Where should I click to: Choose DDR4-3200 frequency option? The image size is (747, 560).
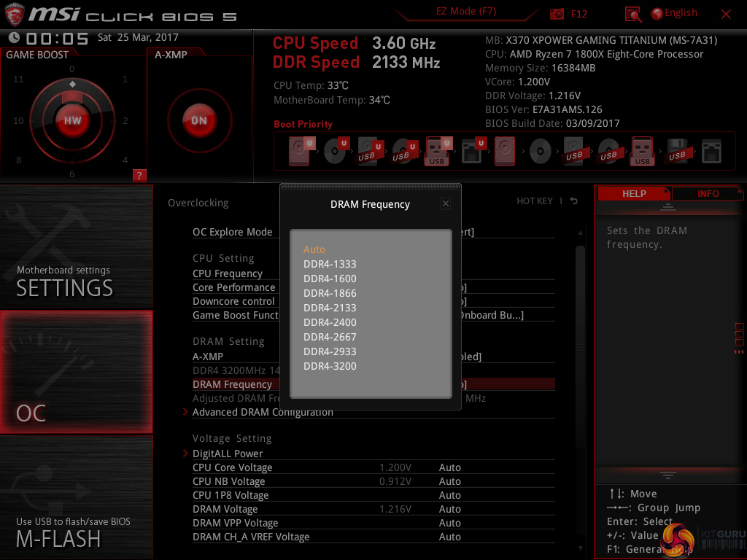[330, 366]
